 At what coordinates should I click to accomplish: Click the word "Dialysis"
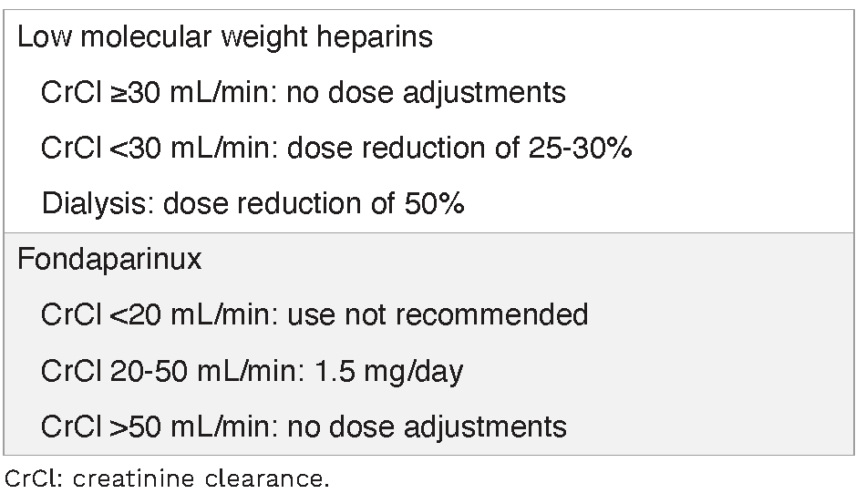97,204
